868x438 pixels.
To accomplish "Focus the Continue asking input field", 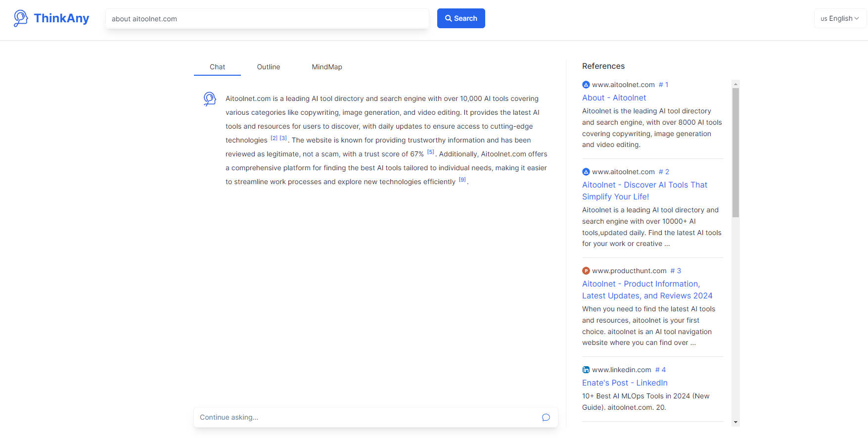I will (366, 417).
